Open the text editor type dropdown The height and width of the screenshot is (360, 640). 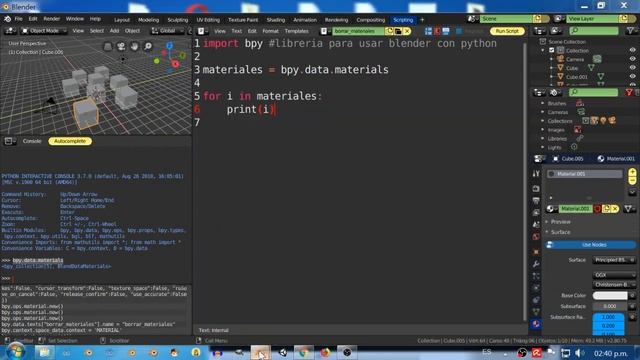click(203, 31)
